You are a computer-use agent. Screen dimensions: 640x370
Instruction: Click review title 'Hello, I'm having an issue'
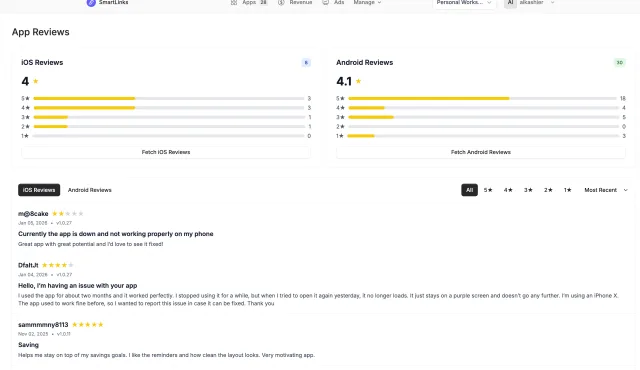pos(78,286)
